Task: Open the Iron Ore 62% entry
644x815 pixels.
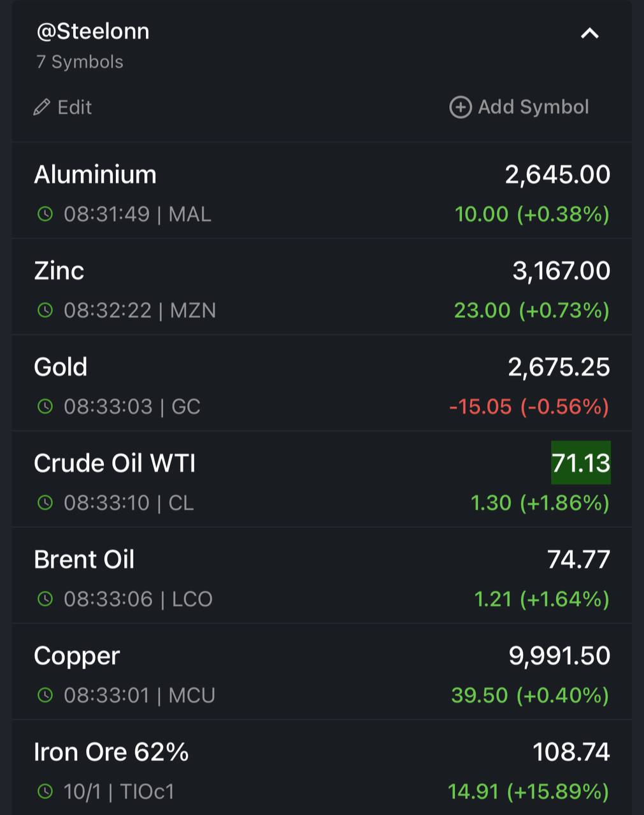Action: 322,768
